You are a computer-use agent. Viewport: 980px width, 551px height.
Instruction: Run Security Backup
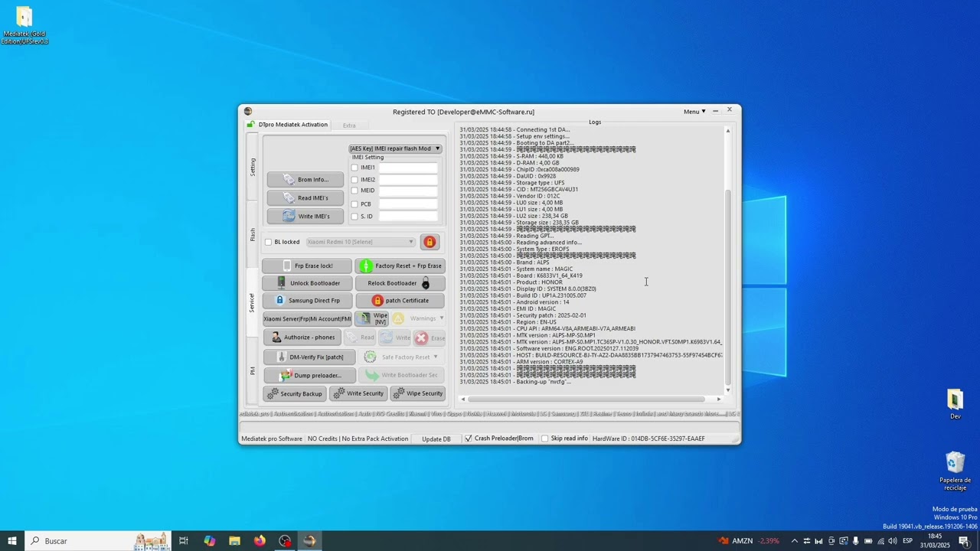click(294, 393)
